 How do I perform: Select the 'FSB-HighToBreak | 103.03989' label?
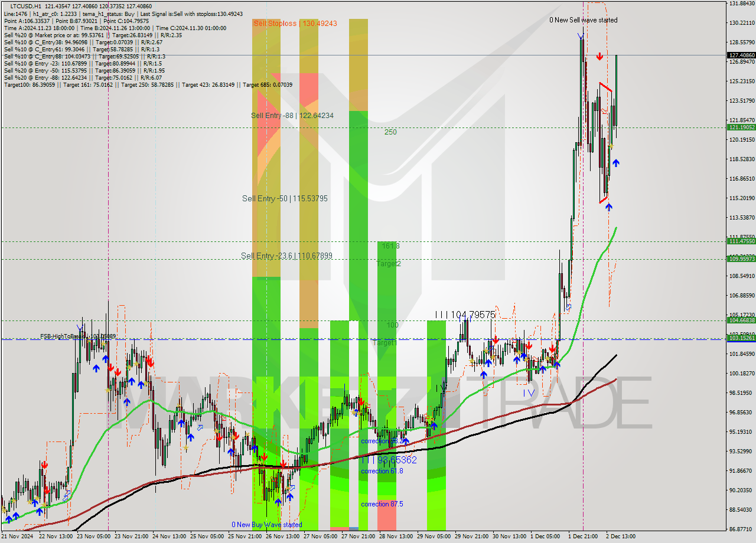(x=78, y=336)
